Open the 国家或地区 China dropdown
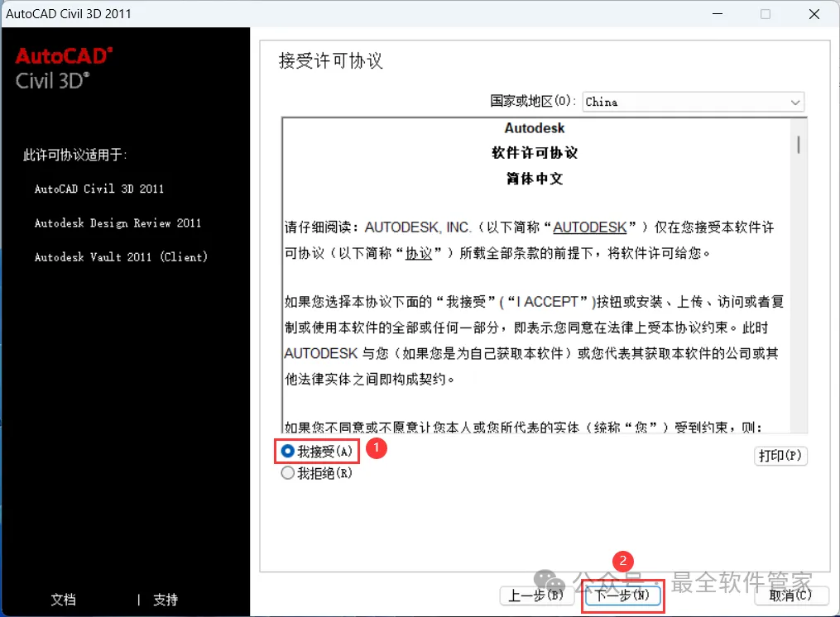840x617 pixels. [x=694, y=102]
